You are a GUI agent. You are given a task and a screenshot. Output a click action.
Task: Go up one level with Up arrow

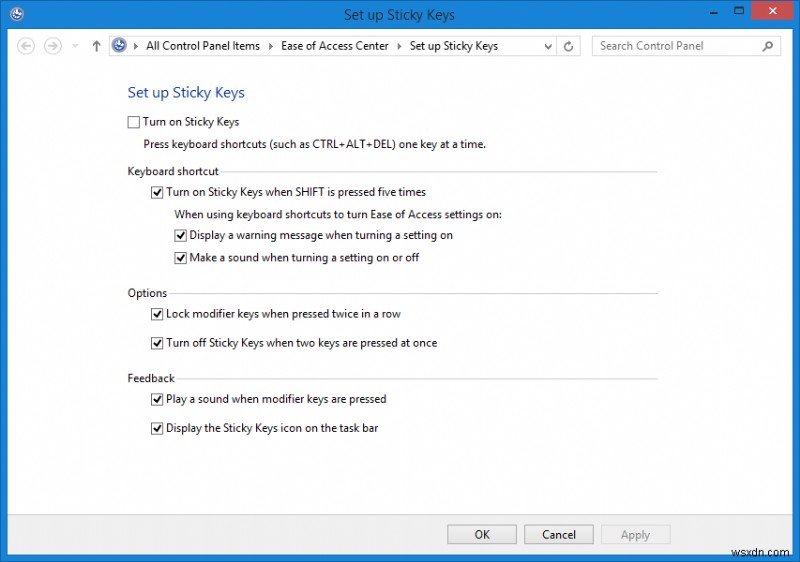(x=96, y=46)
